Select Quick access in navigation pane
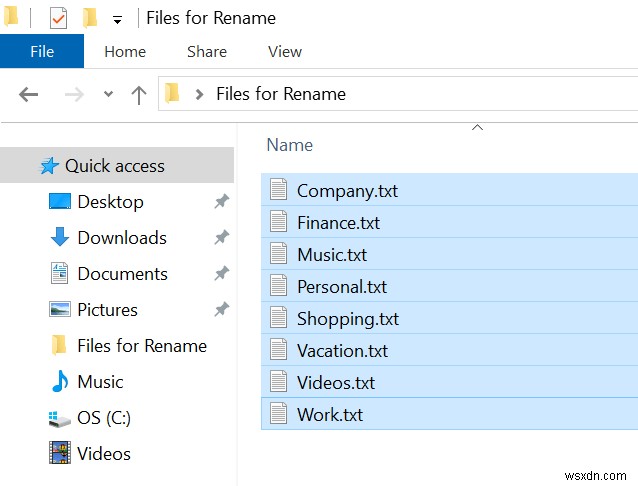638x486 pixels. [x=117, y=165]
